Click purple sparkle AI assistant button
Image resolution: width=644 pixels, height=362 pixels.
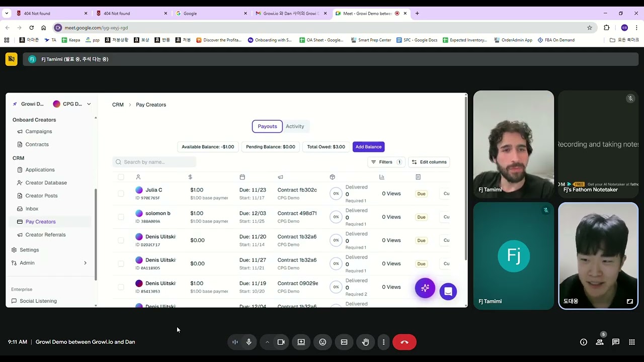[425, 288]
